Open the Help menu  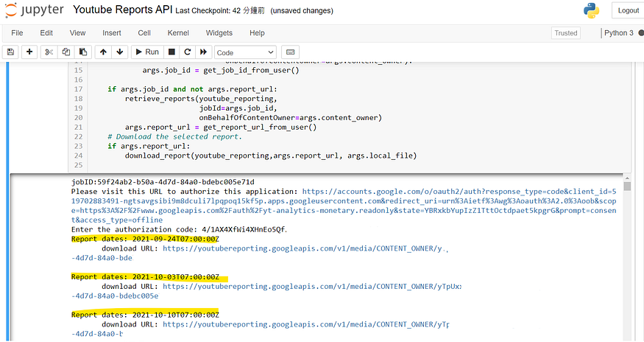coord(257,33)
